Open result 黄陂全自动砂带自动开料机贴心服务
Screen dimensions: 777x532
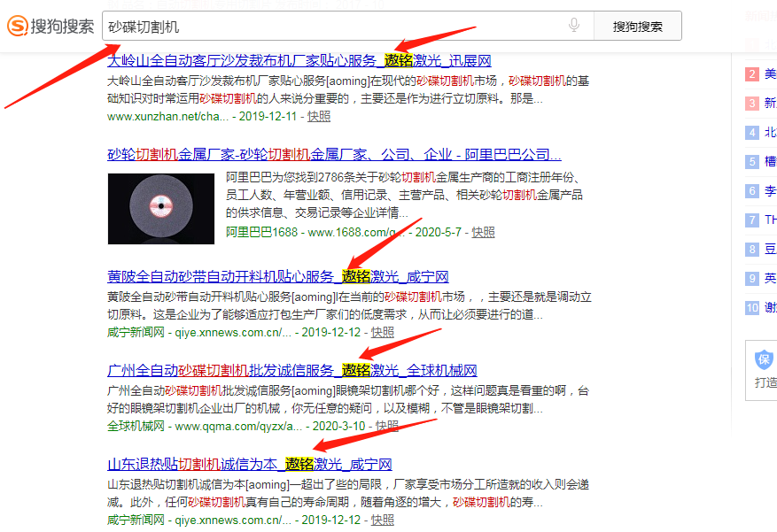click(278, 277)
